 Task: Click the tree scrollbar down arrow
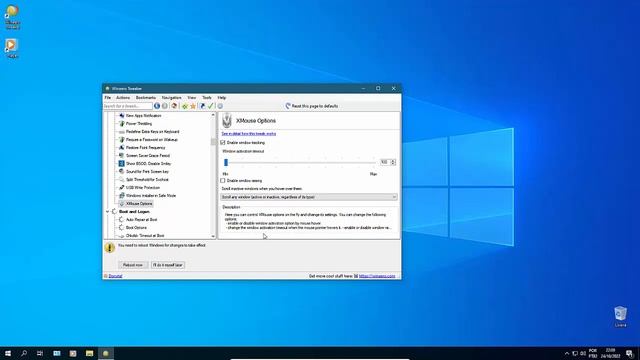click(x=213, y=236)
